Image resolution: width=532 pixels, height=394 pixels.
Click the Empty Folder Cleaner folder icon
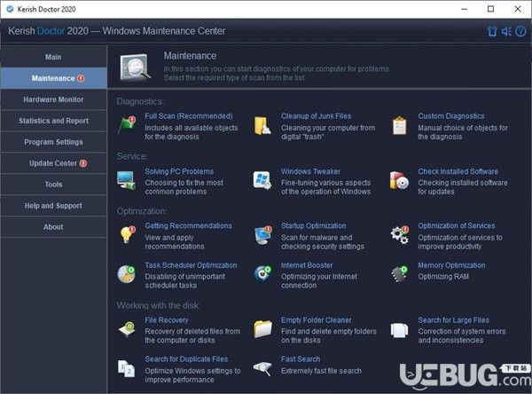pyautogui.click(x=263, y=329)
